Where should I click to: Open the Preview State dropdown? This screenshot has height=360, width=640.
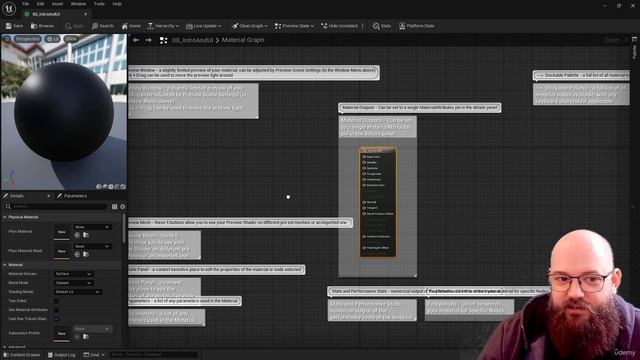pyautogui.click(x=294, y=26)
